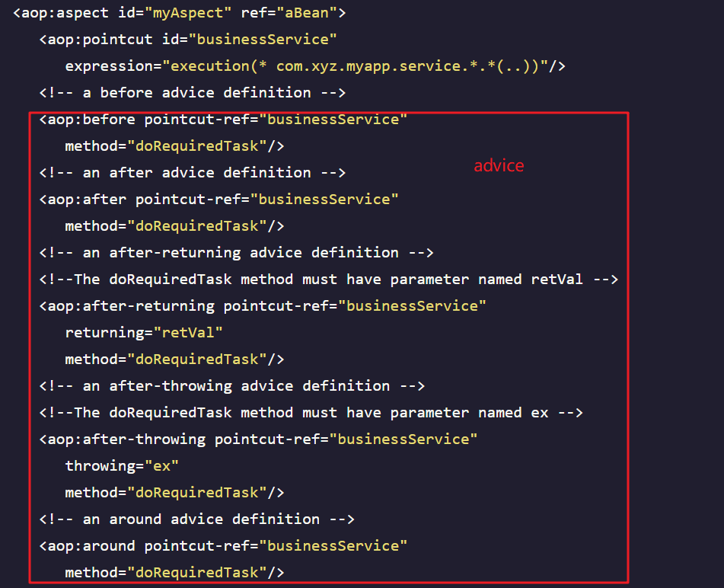Click the 'an after advice definition' comment
724x588 pixels.
coord(193,173)
